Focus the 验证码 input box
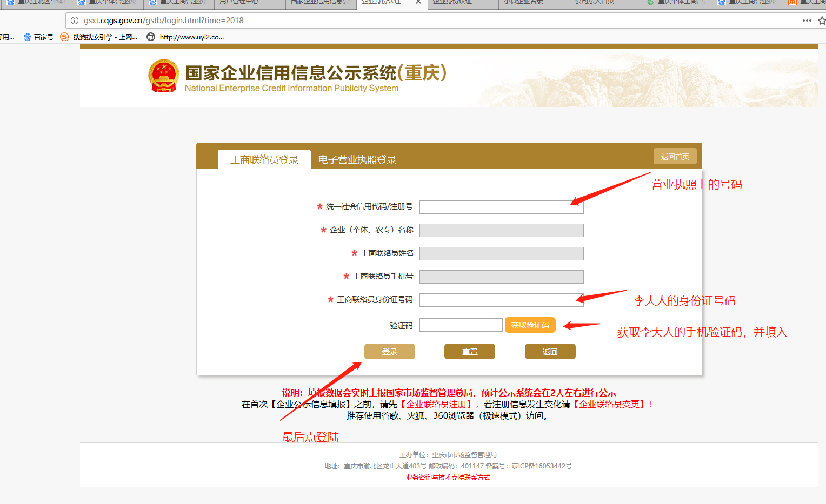826x504 pixels. pyautogui.click(x=461, y=325)
